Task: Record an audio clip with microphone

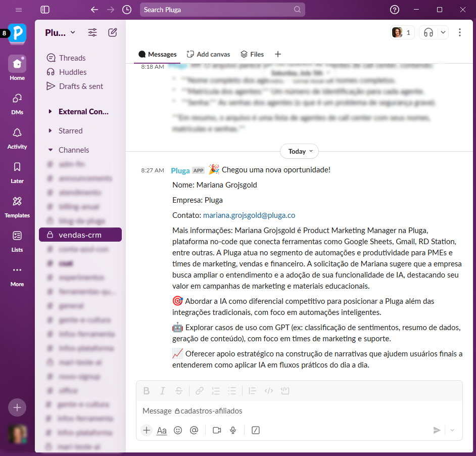Action: point(233,430)
